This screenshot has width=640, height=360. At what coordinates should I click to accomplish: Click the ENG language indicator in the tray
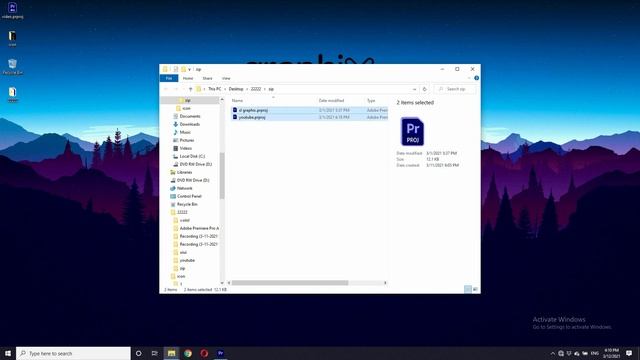(595, 353)
